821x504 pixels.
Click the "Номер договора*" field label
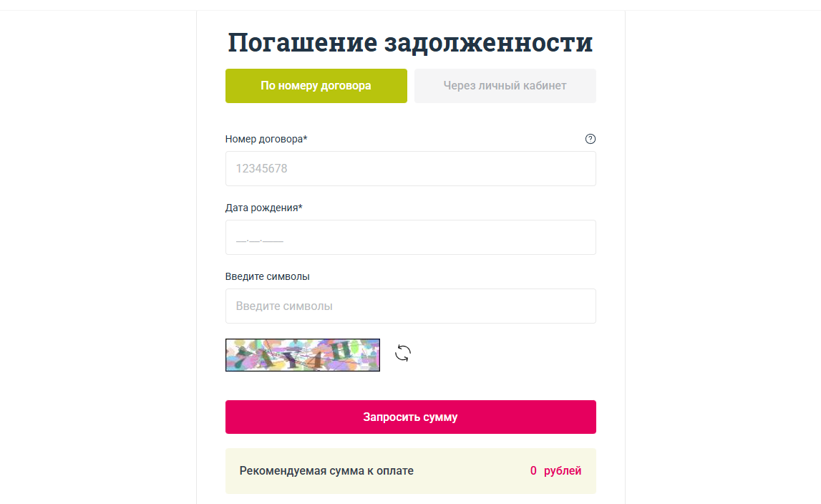pos(266,139)
